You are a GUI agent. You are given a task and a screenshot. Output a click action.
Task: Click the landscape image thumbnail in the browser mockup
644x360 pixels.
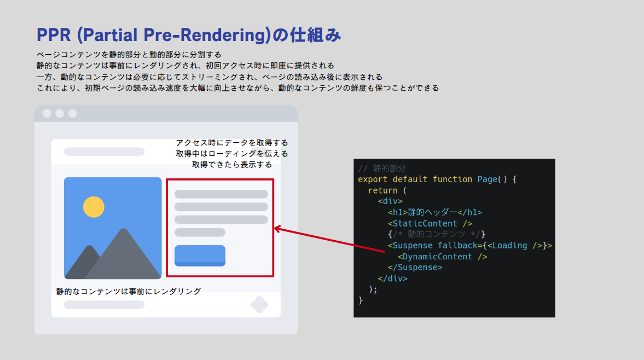click(113, 228)
